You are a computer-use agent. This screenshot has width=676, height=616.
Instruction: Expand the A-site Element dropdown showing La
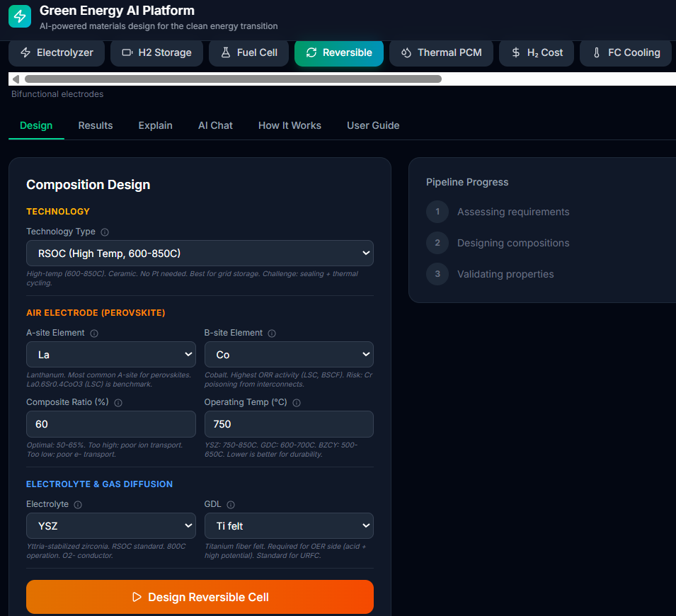point(111,355)
